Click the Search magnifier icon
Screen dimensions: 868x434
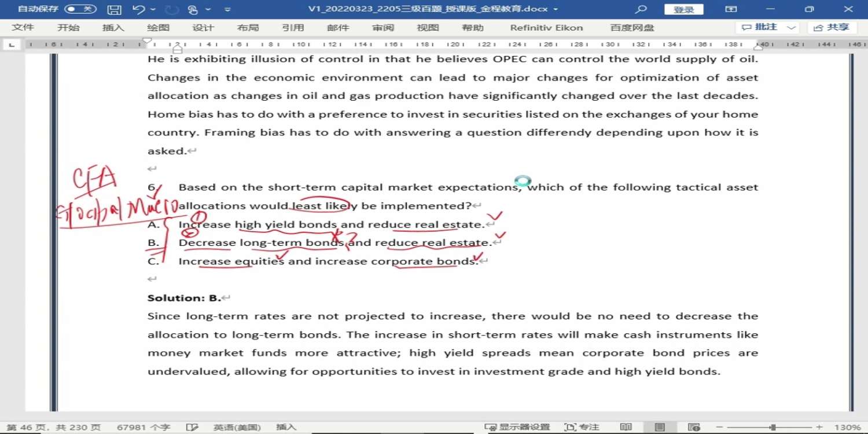tap(641, 9)
